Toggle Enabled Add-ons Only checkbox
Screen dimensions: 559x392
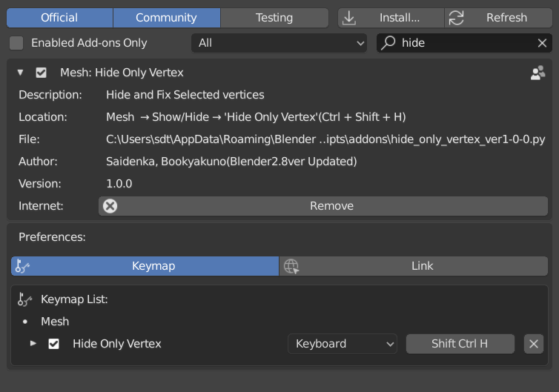16,43
